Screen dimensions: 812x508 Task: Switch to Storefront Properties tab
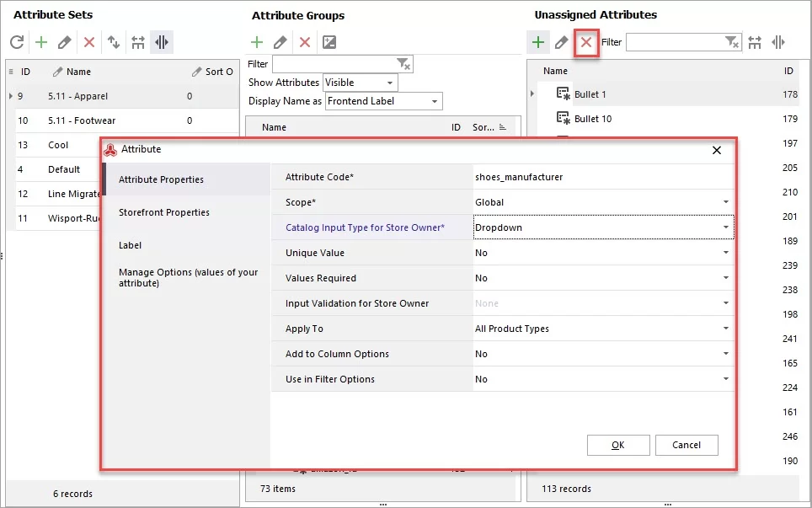point(188,212)
